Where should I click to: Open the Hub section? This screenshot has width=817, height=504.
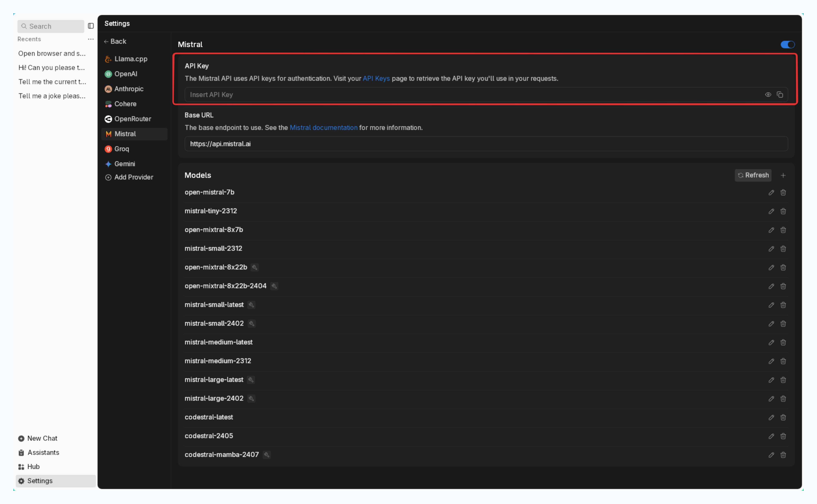(x=33, y=467)
